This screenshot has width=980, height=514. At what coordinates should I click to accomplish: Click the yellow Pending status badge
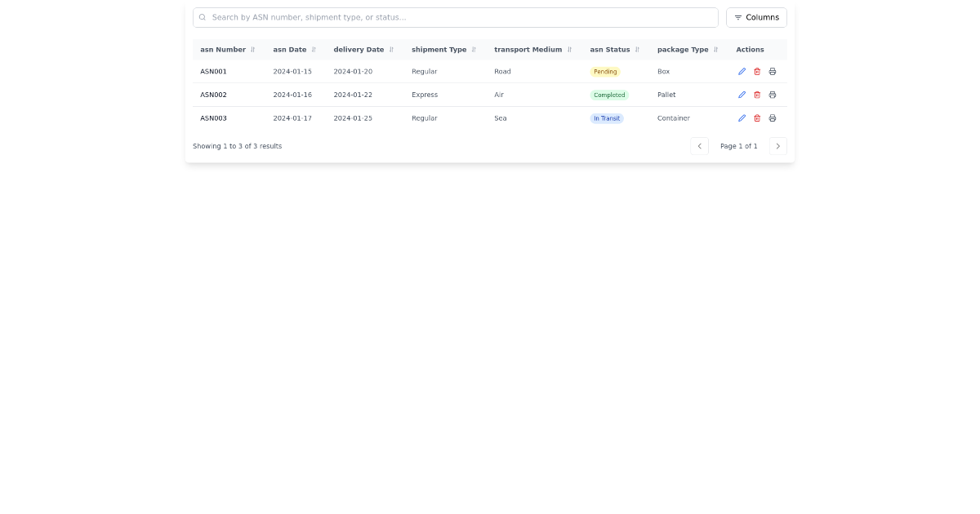point(605,71)
